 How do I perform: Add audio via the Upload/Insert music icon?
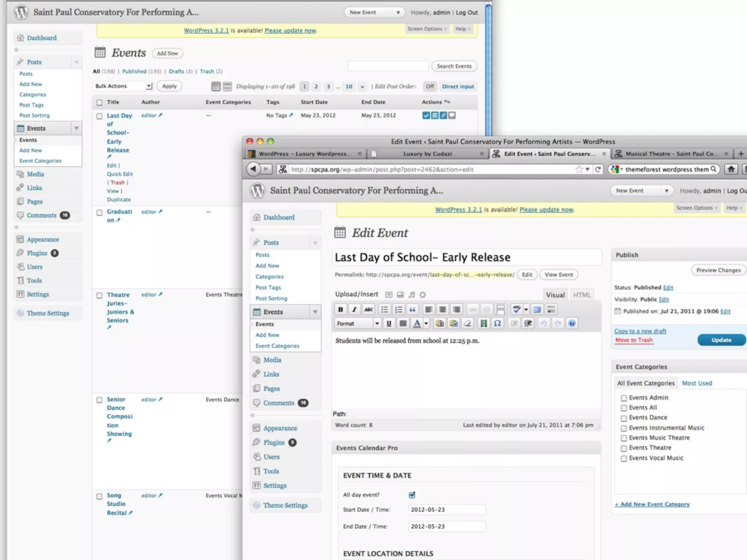(412, 295)
